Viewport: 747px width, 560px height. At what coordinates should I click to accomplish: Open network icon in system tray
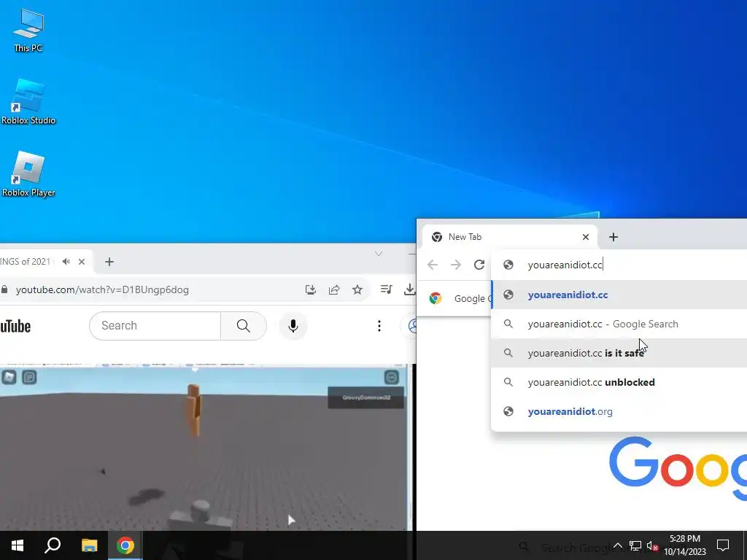635,545
